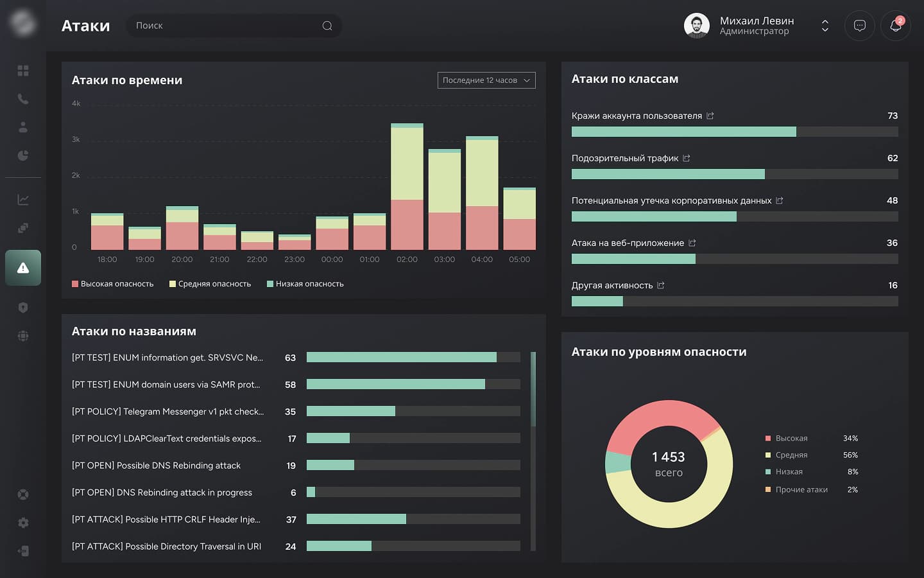Toggle 'Средняя опасность' legend series
Screen dimensions: 924x578
(x=210, y=284)
